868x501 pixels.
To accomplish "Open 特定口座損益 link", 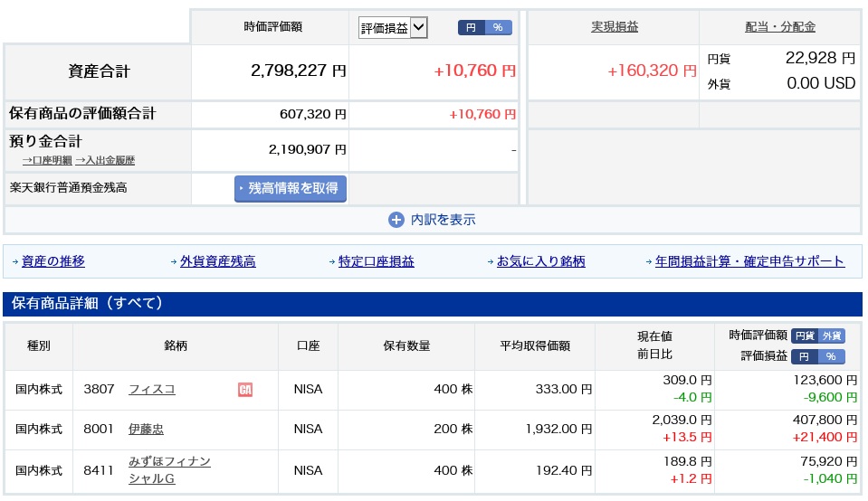I will (x=376, y=261).
